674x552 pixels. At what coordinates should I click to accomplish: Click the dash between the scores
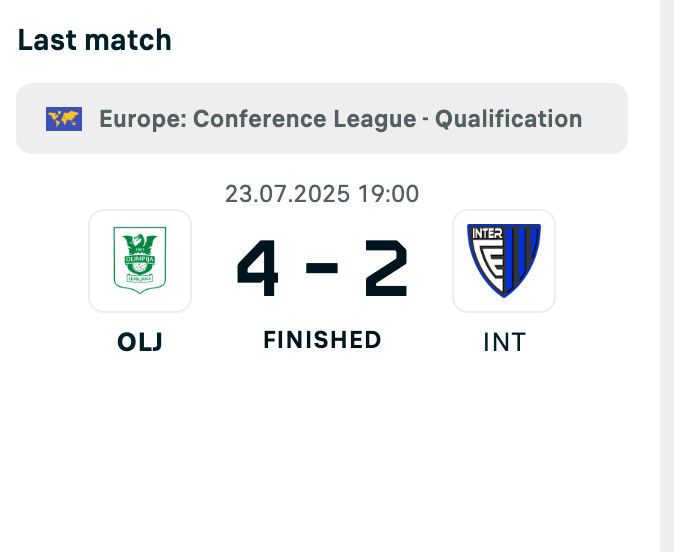tap(322, 268)
